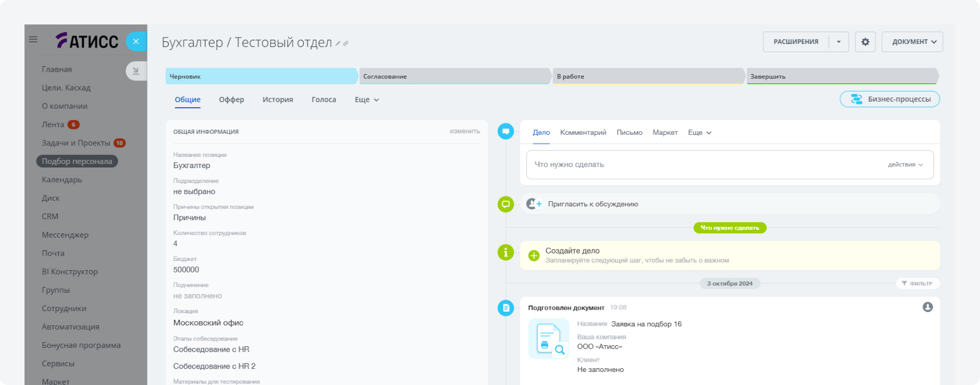Open Цели. Каскад in sidebar
The height and width of the screenshot is (385, 980).
pyautogui.click(x=66, y=88)
